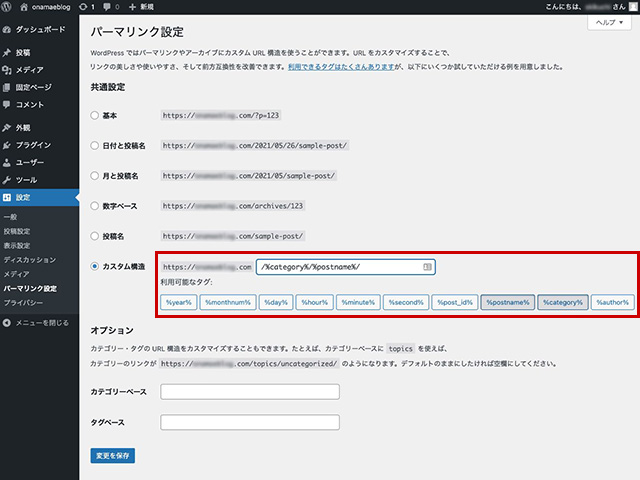
Task: Click メニューを閉じる to collapse sidebar
Action: coord(42,323)
